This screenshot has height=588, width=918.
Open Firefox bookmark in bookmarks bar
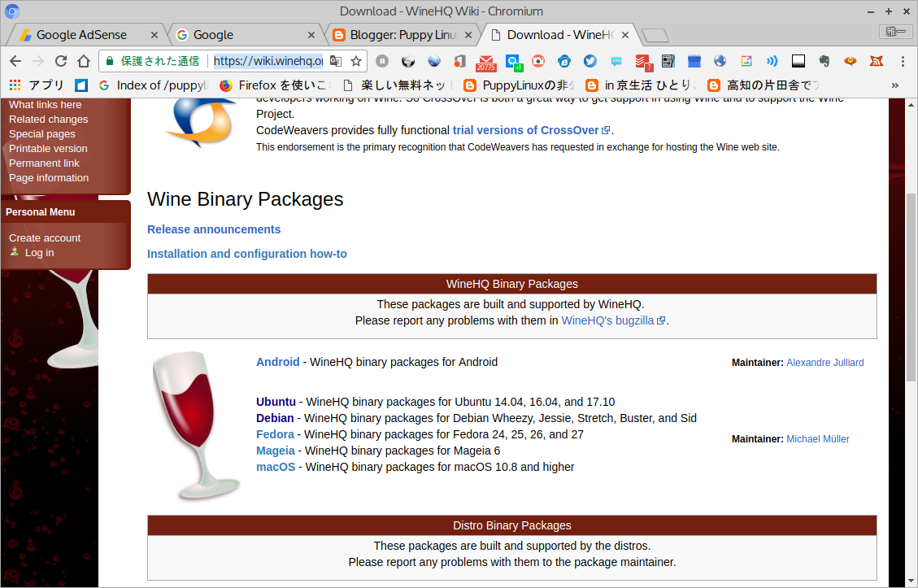point(276,85)
